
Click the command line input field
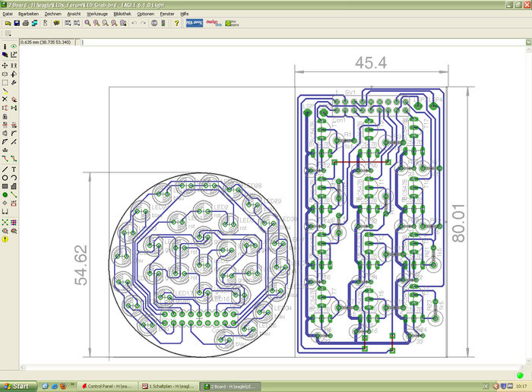pos(304,41)
